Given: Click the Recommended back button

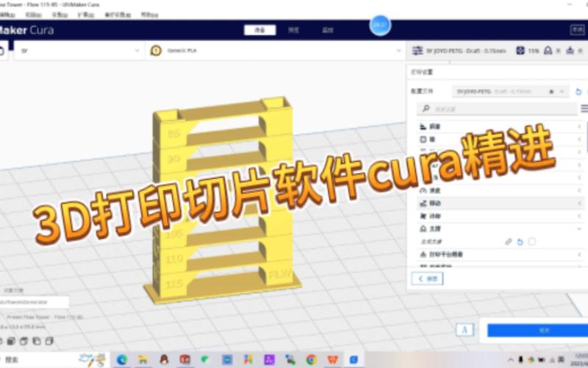Looking at the screenshot, I should click(427, 279).
